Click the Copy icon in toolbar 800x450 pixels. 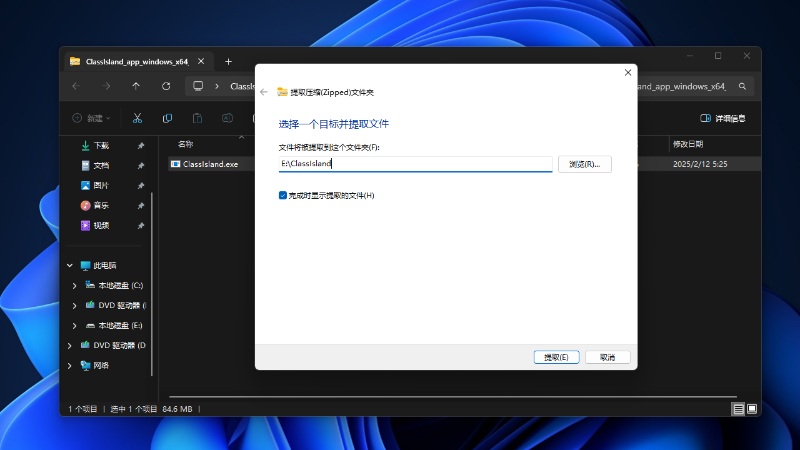[x=167, y=118]
